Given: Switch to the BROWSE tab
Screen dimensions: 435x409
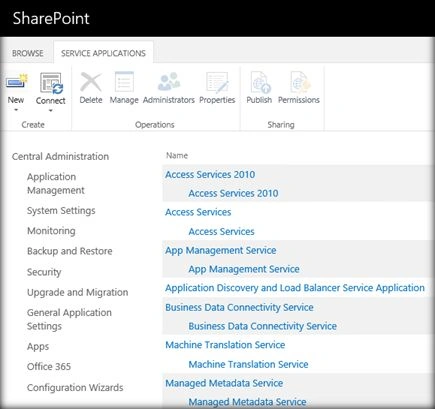Looking at the screenshot, I should click(x=28, y=53).
